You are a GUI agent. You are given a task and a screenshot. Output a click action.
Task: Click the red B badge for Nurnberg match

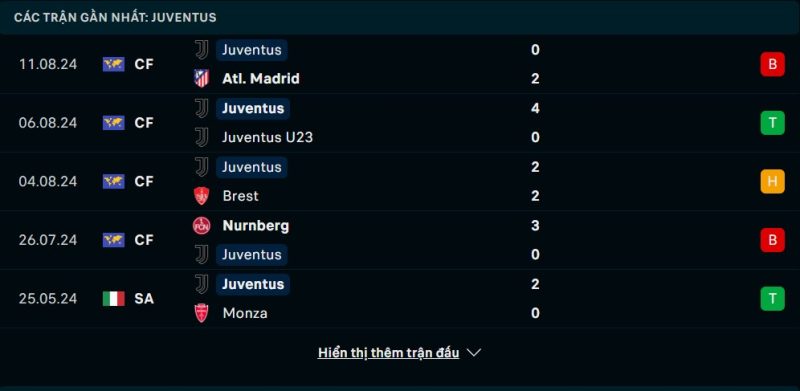[772, 240]
